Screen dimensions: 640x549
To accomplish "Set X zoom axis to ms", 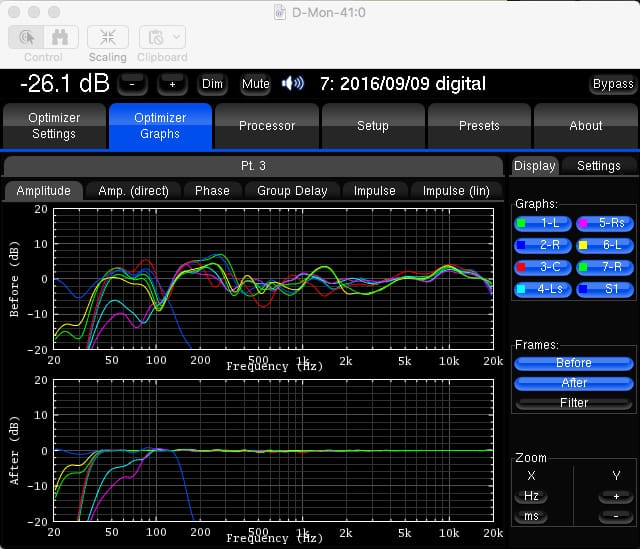I will (x=531, y=516).
